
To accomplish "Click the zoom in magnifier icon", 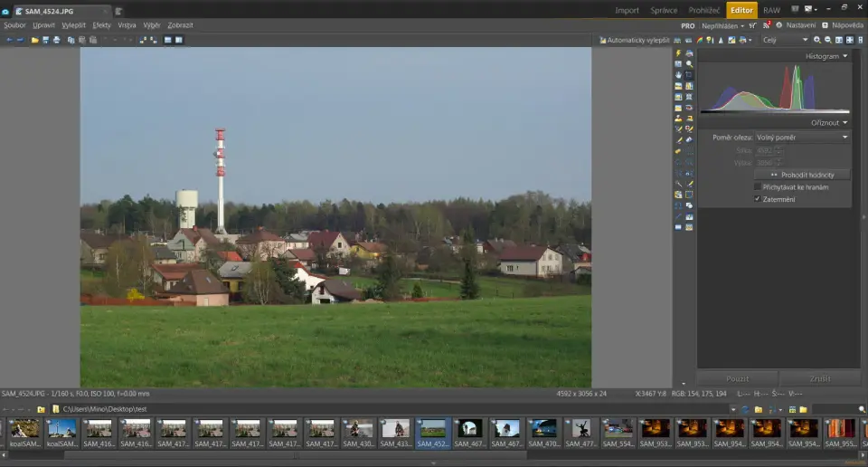I will coord(816,40).
